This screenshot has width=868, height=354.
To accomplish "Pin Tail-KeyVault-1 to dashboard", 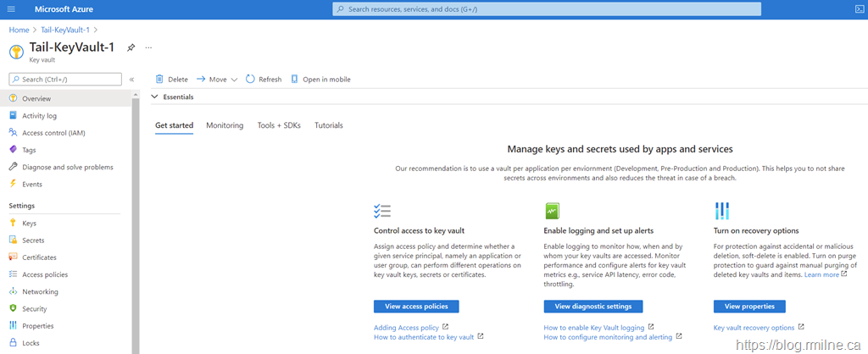I will (x=131, y=47).
